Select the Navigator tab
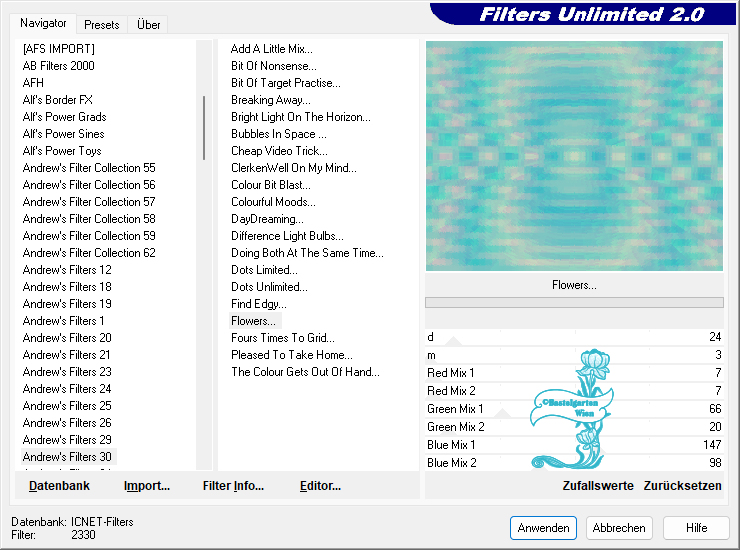The height and width of the screenshot is (550, 740). click(44, 23)
